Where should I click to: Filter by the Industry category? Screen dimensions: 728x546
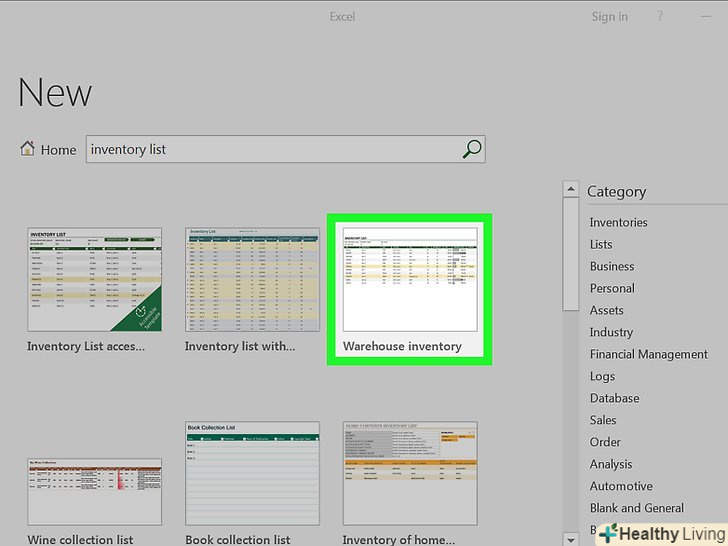tap(611, 332)
